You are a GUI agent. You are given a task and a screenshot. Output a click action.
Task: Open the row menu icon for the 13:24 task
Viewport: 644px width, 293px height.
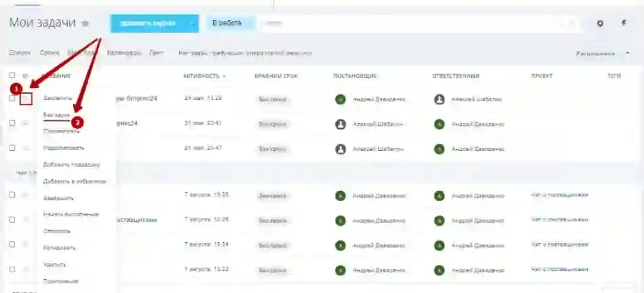25,245
